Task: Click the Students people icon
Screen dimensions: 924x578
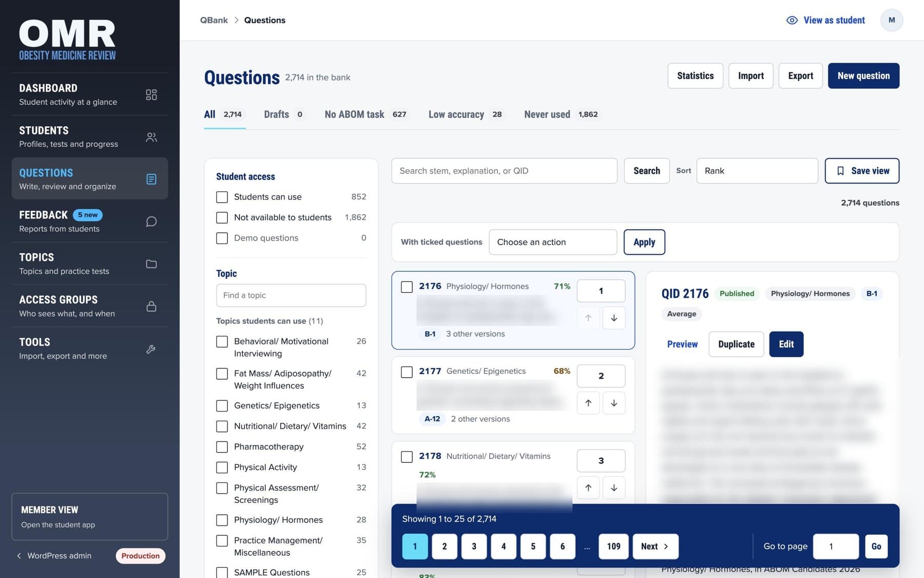Action: 151,137
